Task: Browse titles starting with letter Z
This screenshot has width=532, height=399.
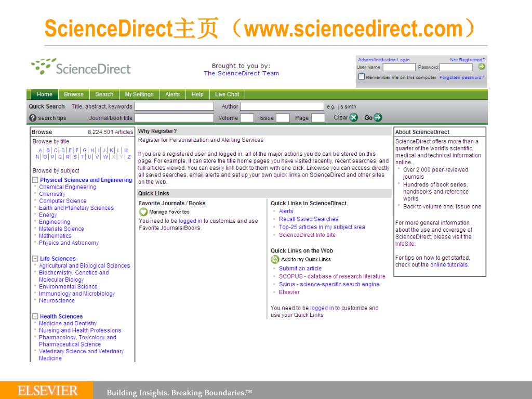Action: [129, 157]
